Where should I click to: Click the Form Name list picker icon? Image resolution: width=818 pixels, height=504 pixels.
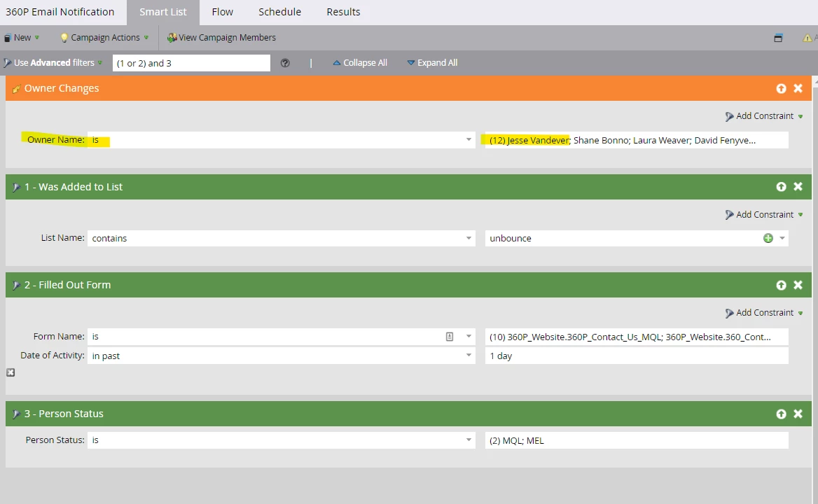click(x=450, y=337)
